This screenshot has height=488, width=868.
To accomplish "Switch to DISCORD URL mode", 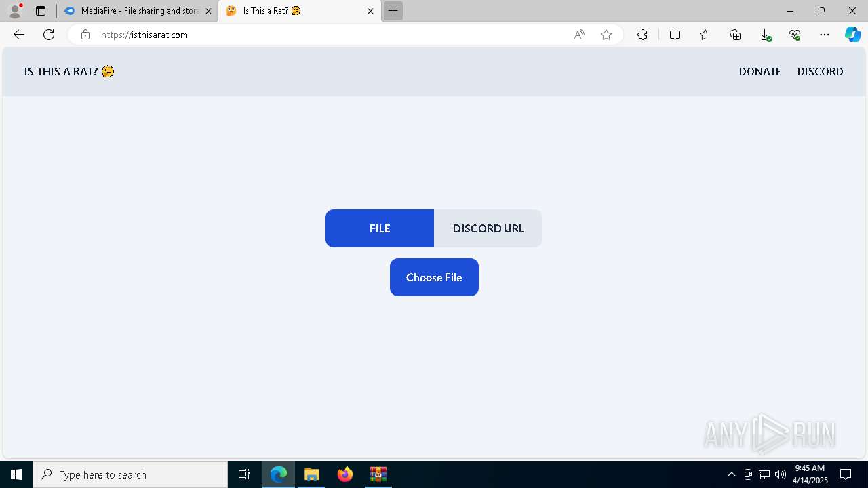I will pos(488,228).
